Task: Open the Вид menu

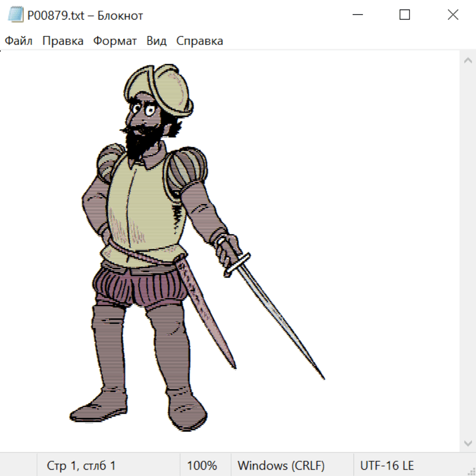Action: coord(157,41)
